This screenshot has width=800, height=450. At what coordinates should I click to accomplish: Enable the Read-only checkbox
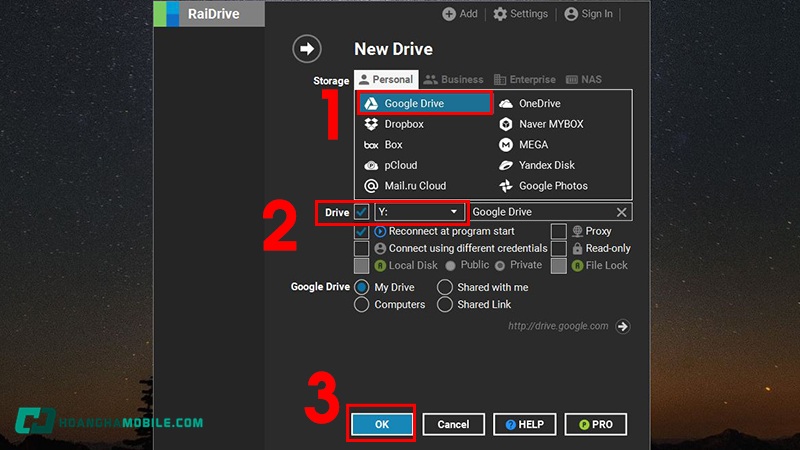tap(558, 248)
